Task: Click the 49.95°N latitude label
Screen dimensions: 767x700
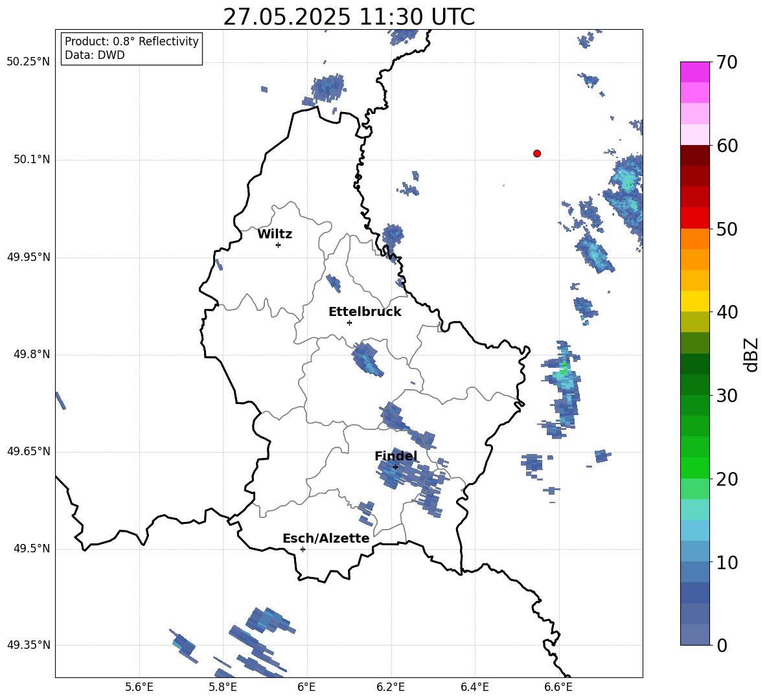Action: [29, 256]
